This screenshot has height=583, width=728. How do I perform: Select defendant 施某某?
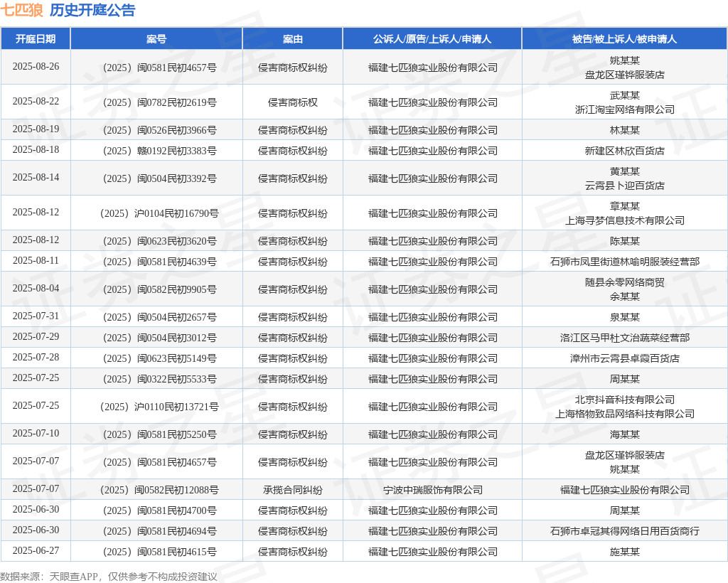[624, 552]
